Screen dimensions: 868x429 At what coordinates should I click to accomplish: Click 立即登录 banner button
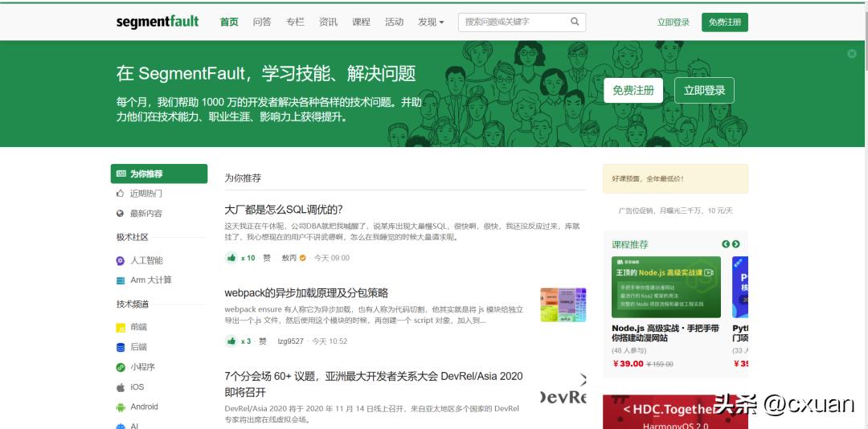click(704, 90)
